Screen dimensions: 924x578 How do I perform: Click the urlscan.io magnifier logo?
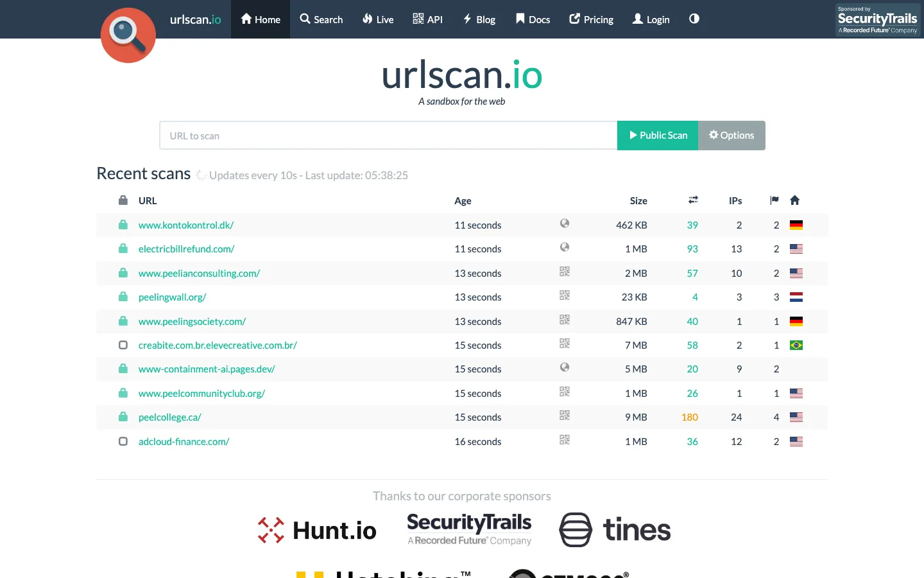point(128,35)
